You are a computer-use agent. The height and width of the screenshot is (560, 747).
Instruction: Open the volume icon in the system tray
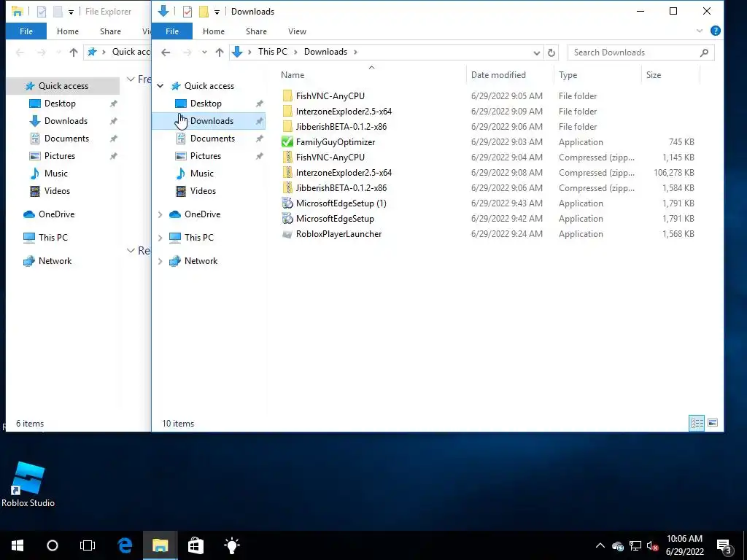652,545
